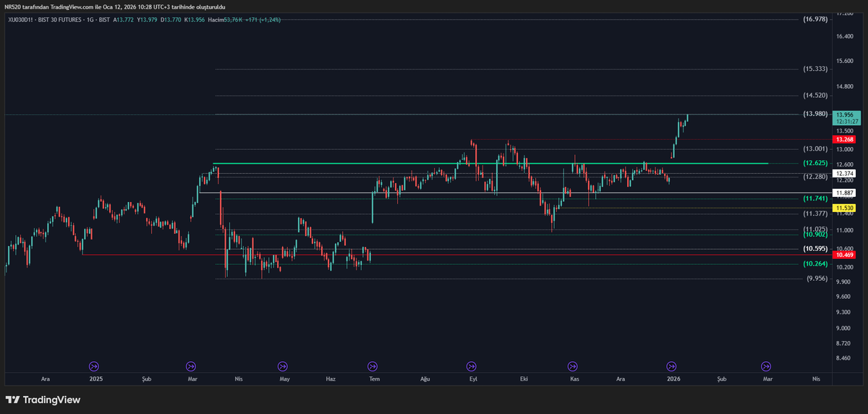Click the (11.377) level label
This screenshot has width=868, height=414.
(x=815, y=214)
